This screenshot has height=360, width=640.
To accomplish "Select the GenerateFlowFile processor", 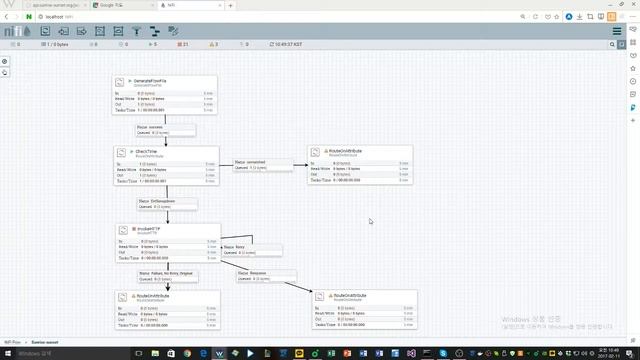I will (164, 95).
